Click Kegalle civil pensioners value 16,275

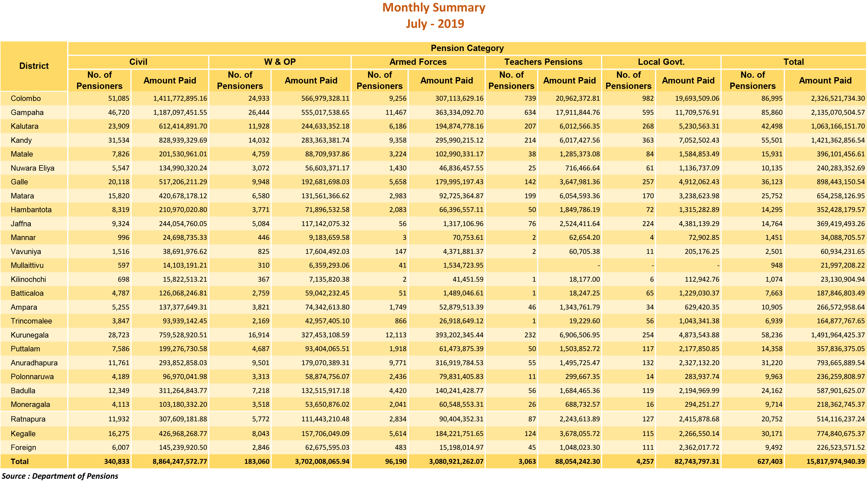119,434
